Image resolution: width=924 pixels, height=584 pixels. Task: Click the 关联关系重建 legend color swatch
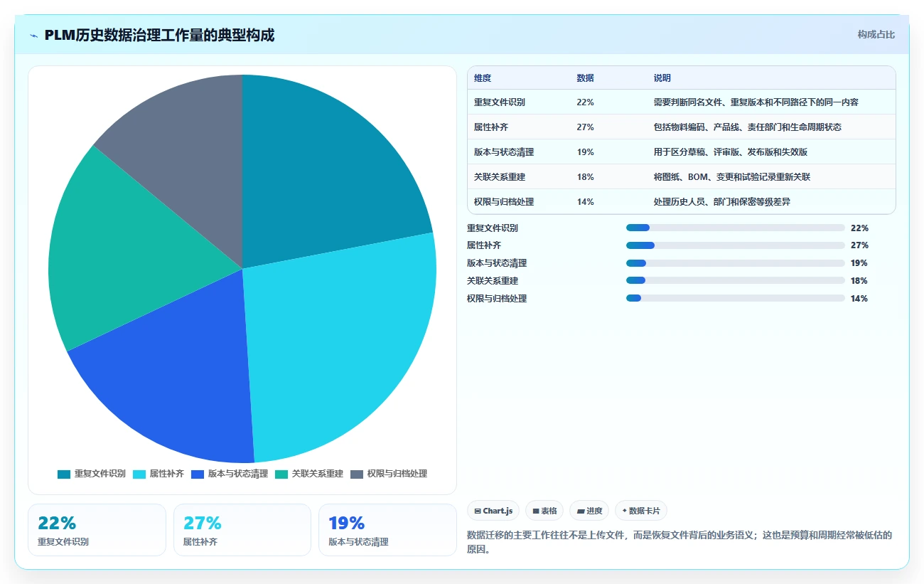(x=281, y=474)
